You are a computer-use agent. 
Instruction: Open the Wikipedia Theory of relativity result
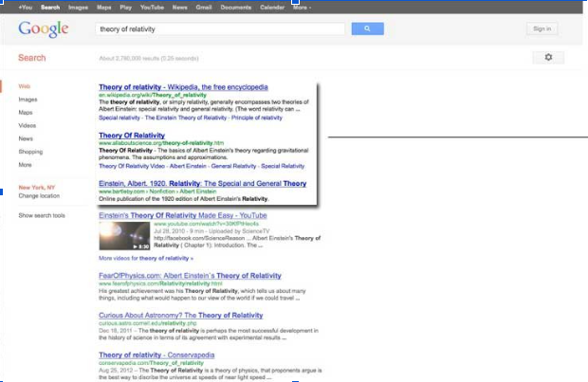183,87
